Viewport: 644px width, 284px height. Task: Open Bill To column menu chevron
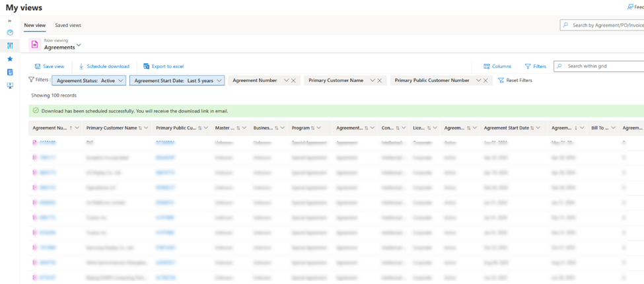tap(614, 128)
